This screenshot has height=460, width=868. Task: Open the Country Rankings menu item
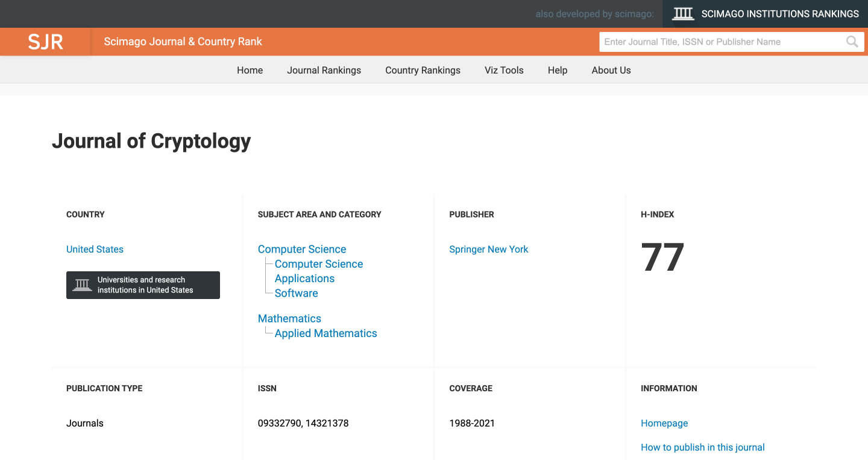click(x=423, y=70)
